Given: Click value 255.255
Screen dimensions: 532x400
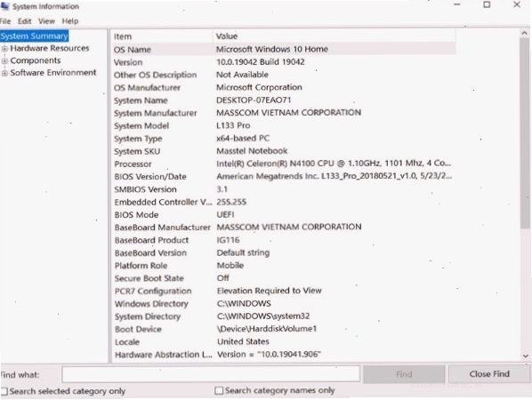Looking at the screenshot, I should point(231,202).
